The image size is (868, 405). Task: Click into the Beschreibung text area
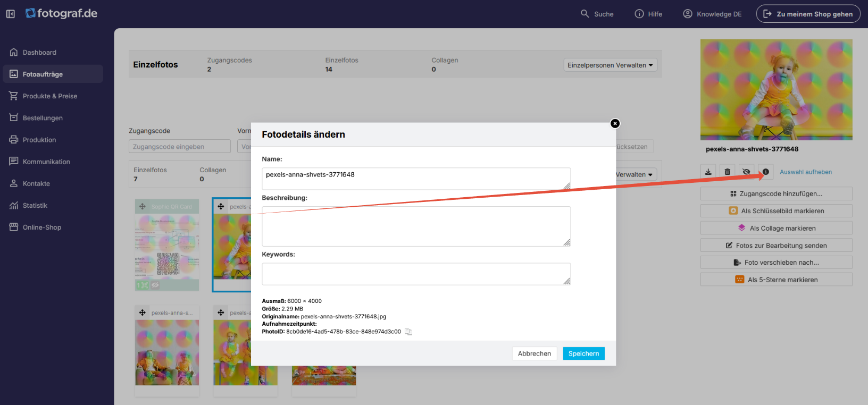[416, 226]
